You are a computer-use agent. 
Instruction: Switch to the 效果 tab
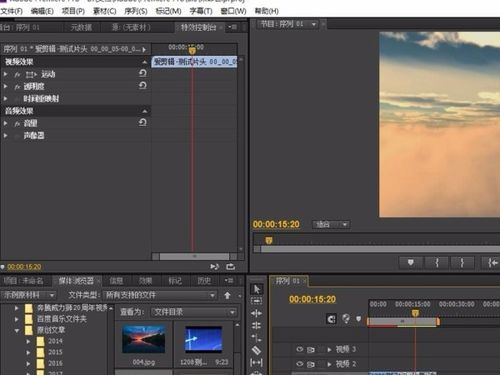point(145,281)
